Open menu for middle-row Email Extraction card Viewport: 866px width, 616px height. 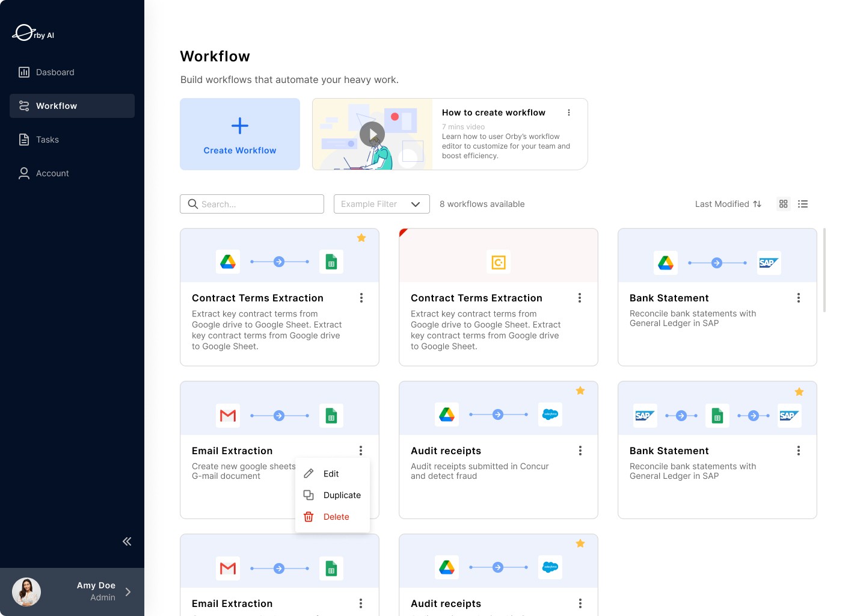click(x=361, y=451)
